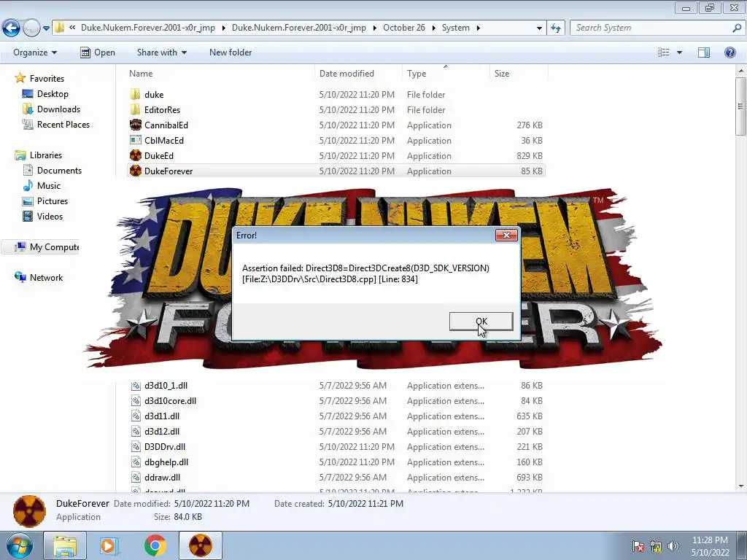The height and width of the screenshot is (560, 747).
Task: Select the duke folder icon
Action: (x=136, y=94)
